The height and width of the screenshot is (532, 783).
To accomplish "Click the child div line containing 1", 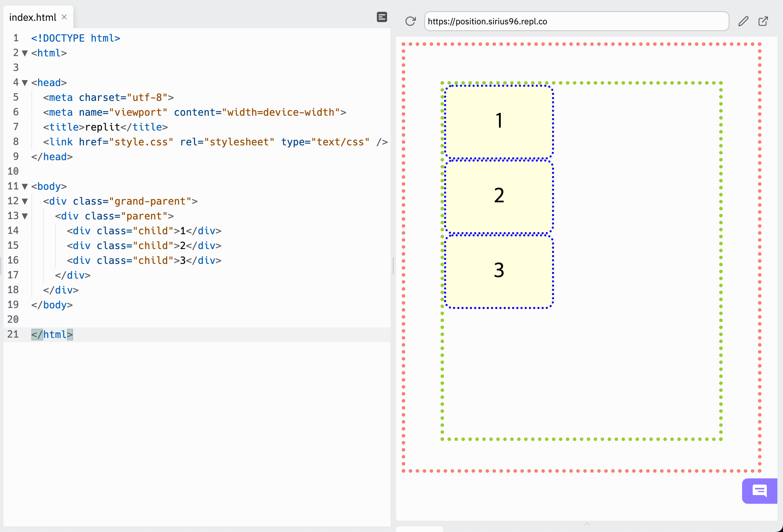I will click(144, 231).
